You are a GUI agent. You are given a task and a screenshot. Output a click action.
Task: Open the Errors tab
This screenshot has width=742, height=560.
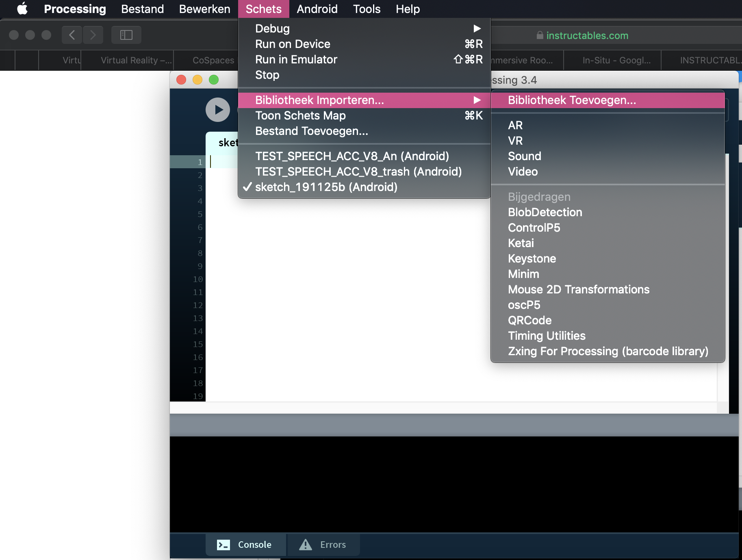(323, 545)
